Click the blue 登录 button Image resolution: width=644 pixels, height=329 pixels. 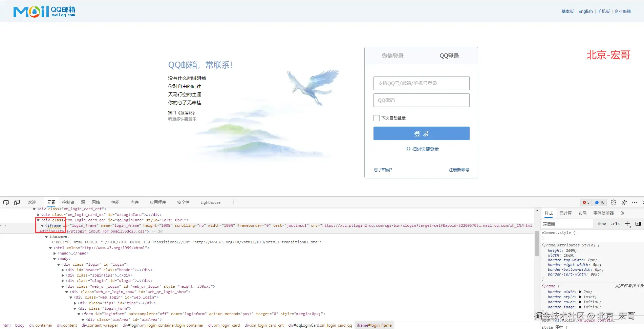[421, 133]
